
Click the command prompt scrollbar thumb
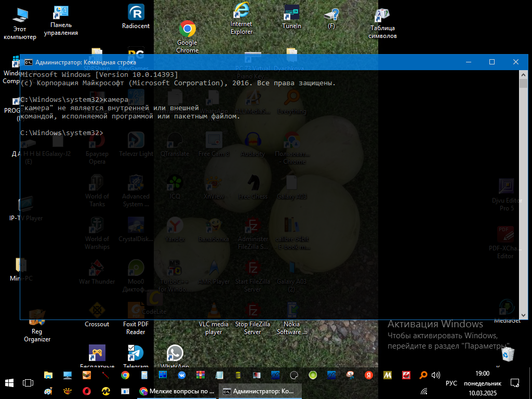click(523, 83)
